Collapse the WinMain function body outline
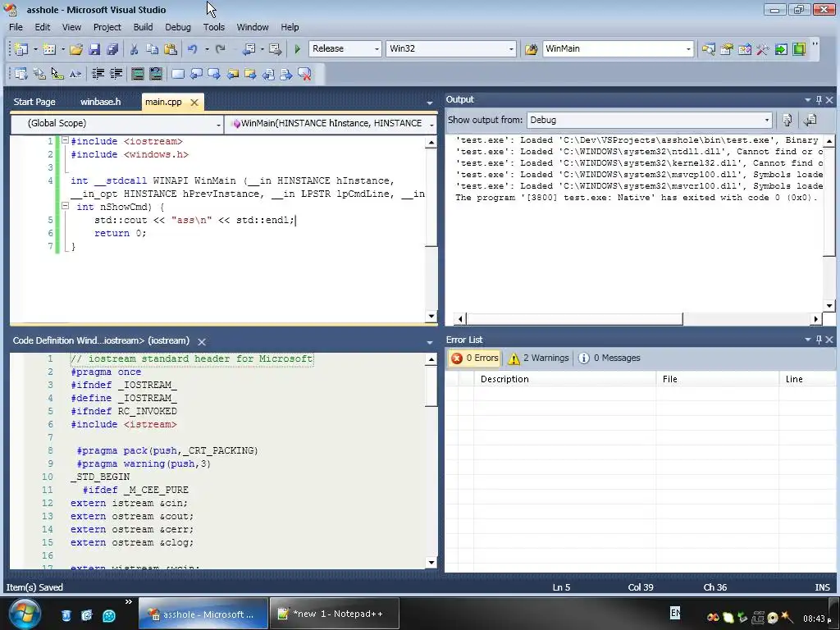840x630 pixels. (65, 206)
